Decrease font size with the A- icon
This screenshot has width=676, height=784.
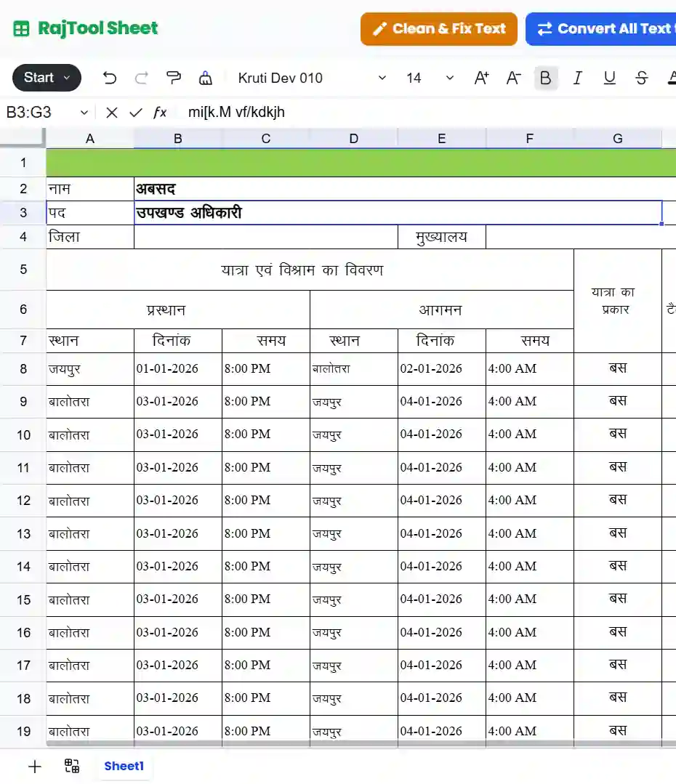[x=512, y=78]
